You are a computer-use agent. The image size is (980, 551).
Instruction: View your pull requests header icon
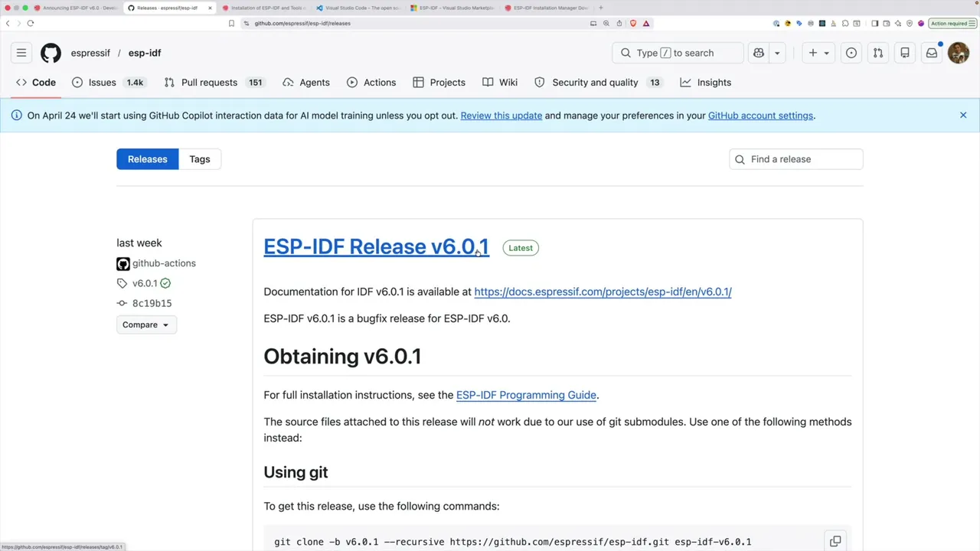(x=878, y=53)
